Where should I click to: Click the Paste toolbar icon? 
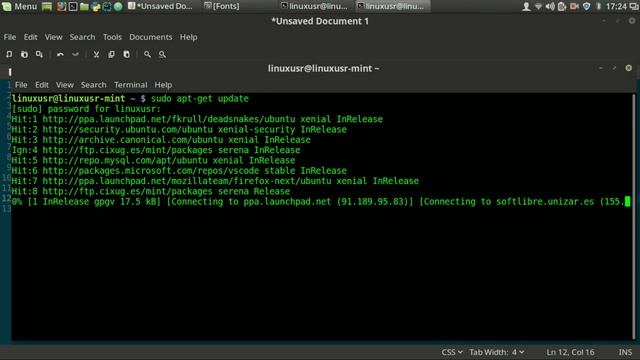pos(127,54)
